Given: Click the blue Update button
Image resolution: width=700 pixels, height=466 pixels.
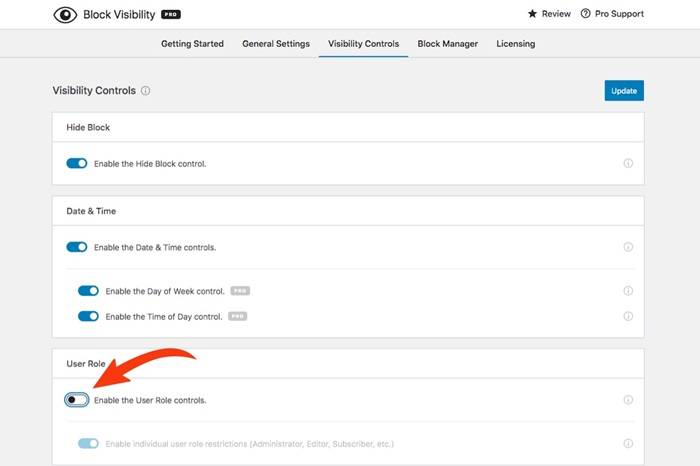Looking at the screenshot, I should (624, 91).
